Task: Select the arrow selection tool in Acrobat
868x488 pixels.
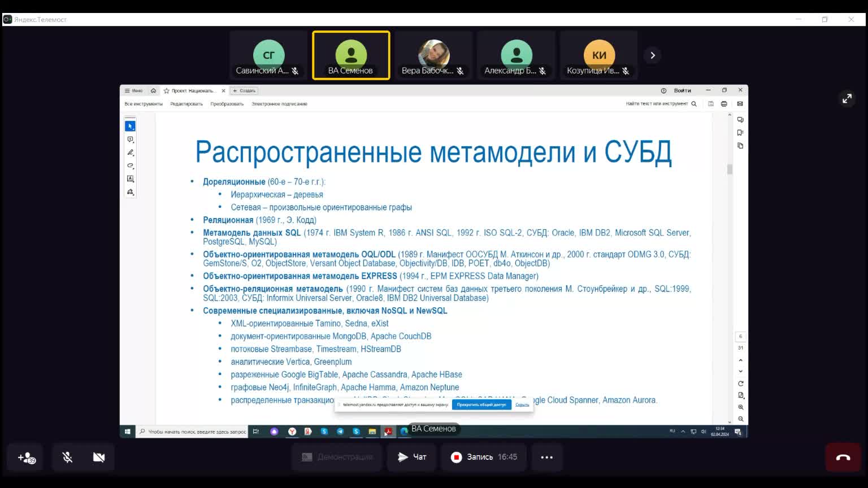Action: (x=130, y=126)
